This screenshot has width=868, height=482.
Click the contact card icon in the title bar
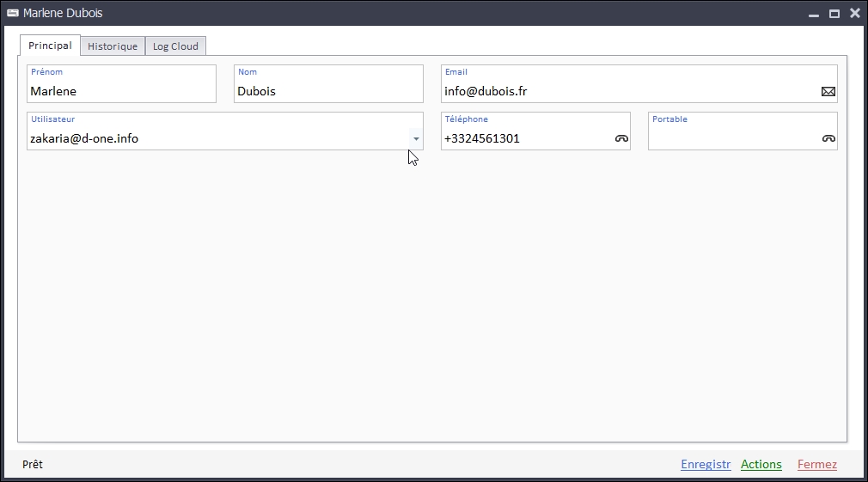coord(13,13)
